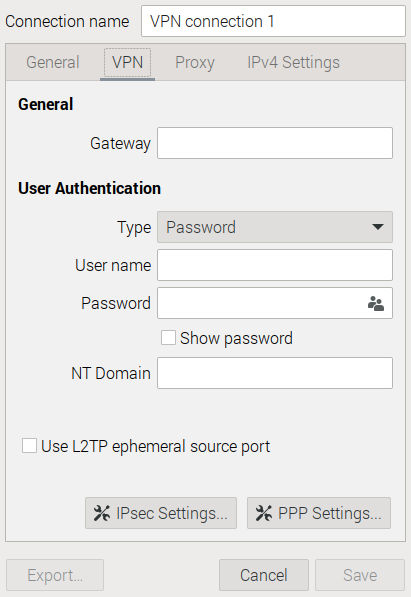The height and width of the screenshot is (597, 411).
Task: Enable the Show password checkbox
Action: pyautogui.click(x=168, y=338)
